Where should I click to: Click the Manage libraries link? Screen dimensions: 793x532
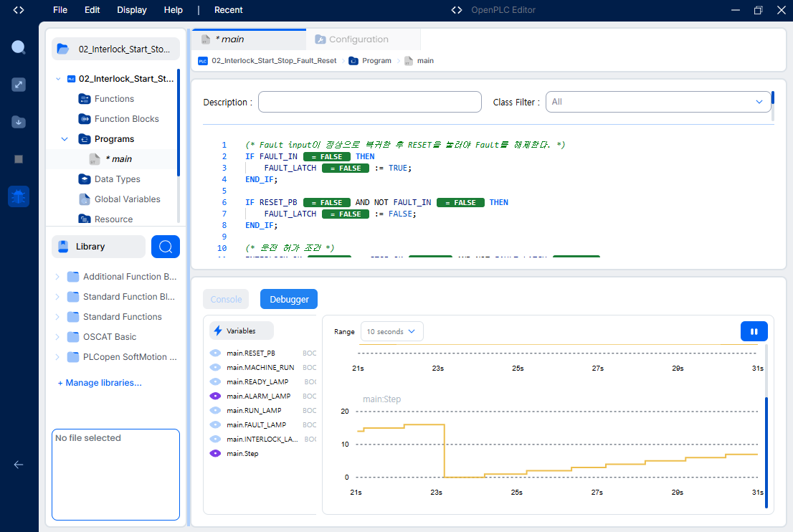coord(100,383)
